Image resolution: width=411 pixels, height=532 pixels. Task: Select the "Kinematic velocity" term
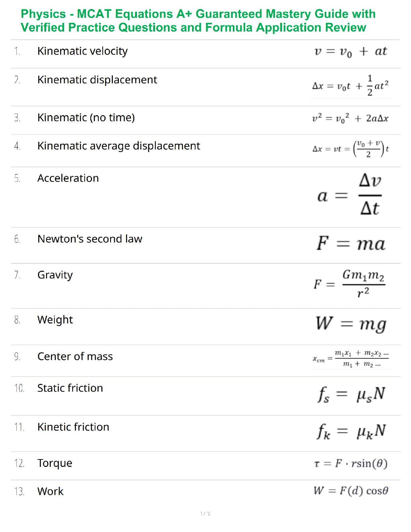pos(82,51)
